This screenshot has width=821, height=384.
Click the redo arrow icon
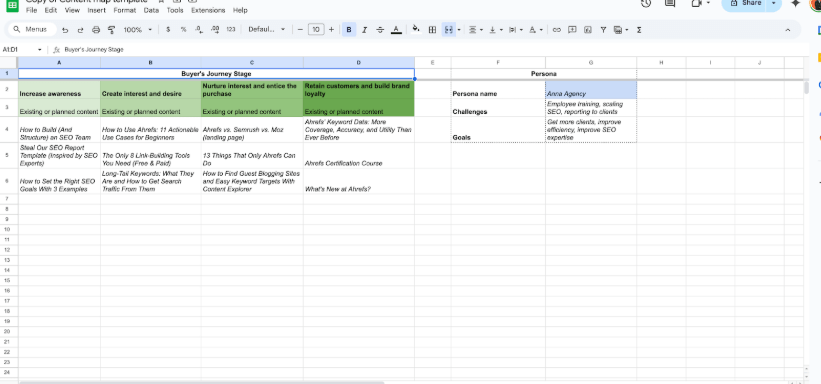coord(80,30)
